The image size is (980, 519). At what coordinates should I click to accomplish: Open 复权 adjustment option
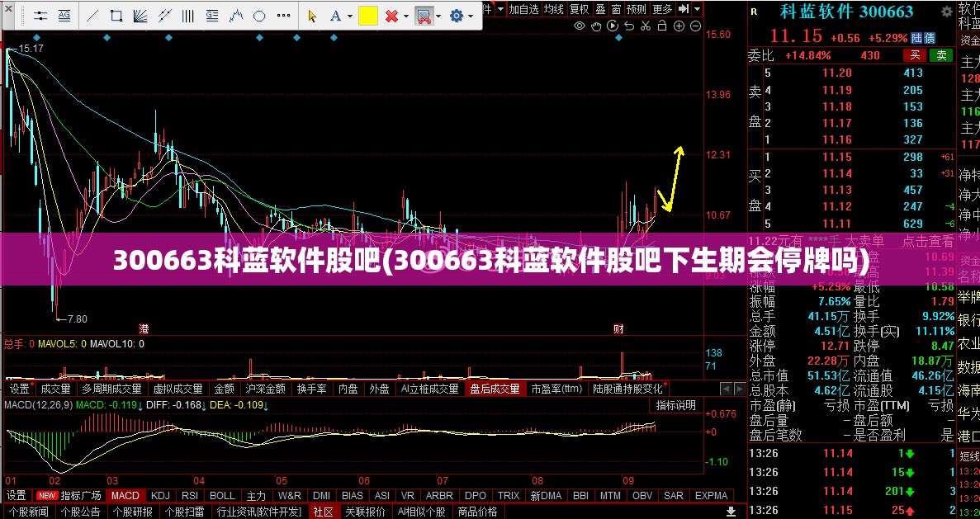pos(580,9)
